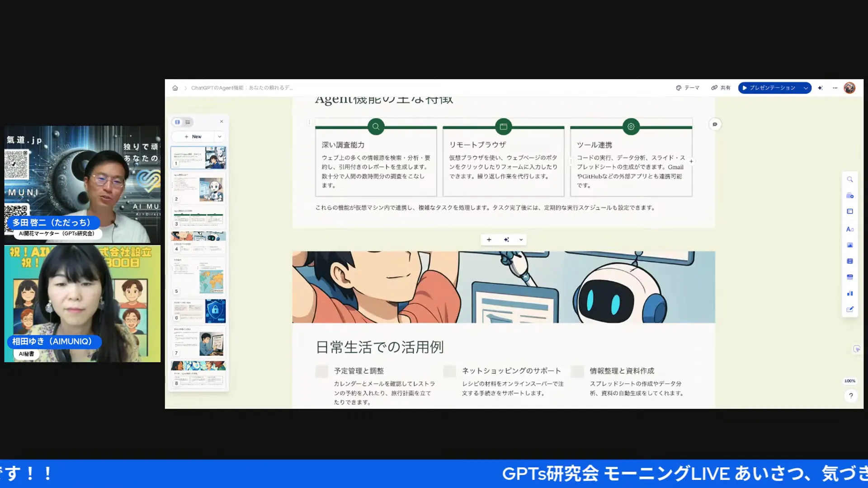Insert blank card with plus between cards
The image size is (868, 488).
click(489, 239)
